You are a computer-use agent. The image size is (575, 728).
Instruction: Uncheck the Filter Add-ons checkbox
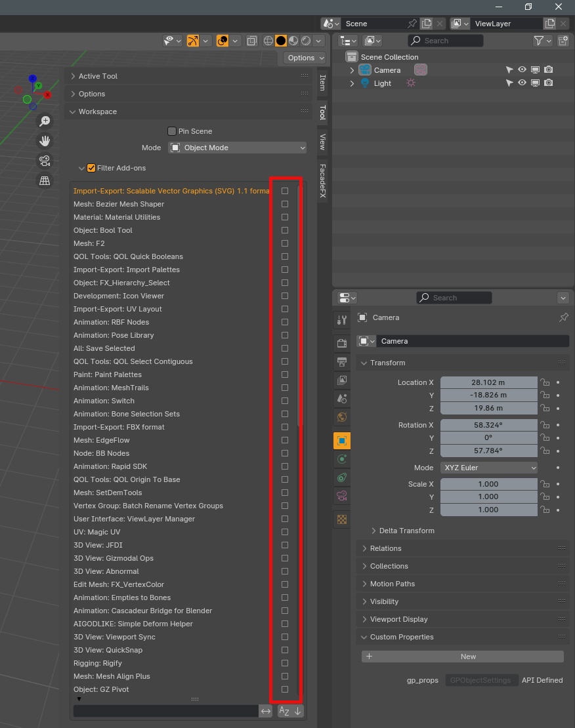coord(91,168)
